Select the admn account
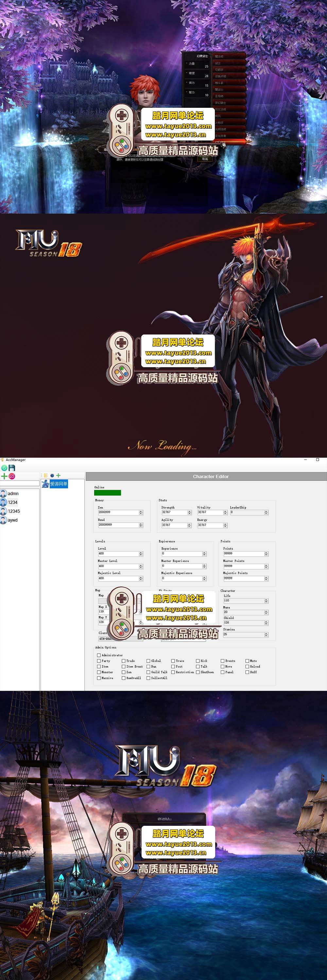The width and height of the screenshot is (327, 980). point(13,493)
